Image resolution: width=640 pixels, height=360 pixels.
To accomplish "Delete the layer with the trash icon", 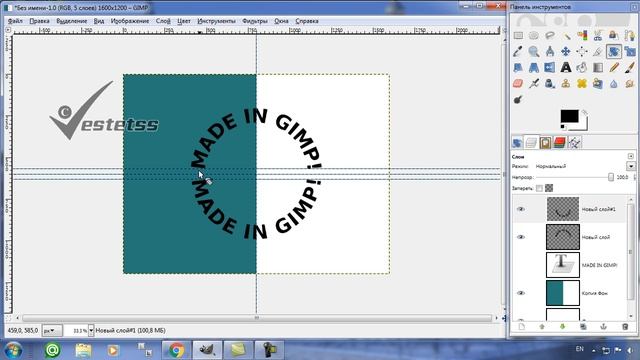I will point(625,327).
